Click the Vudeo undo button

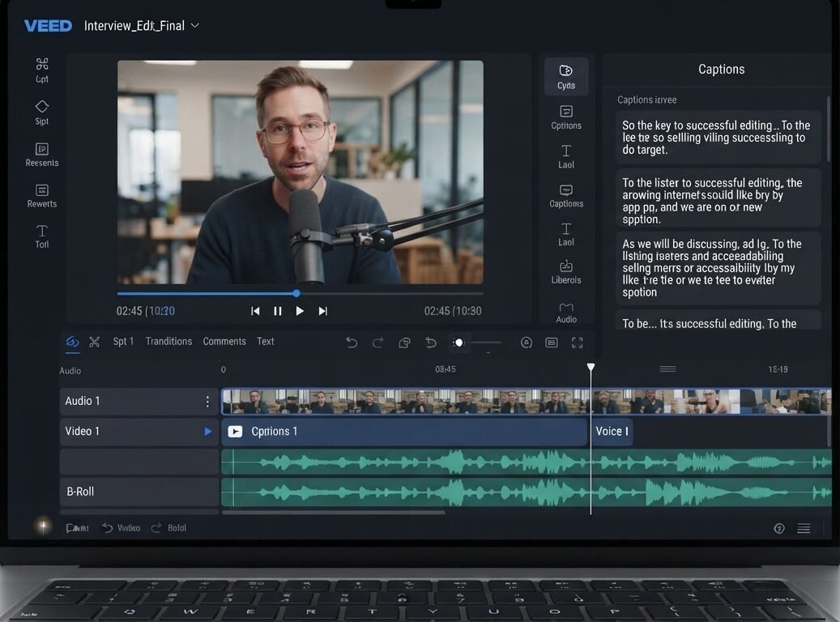122,528
